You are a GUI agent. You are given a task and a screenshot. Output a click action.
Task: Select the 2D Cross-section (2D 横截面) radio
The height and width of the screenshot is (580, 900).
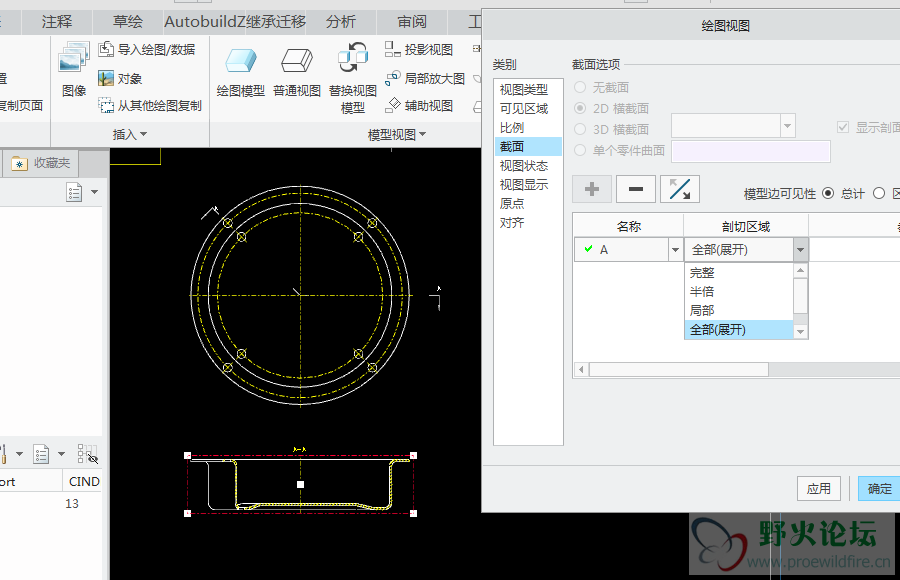(x=580, y=108)
